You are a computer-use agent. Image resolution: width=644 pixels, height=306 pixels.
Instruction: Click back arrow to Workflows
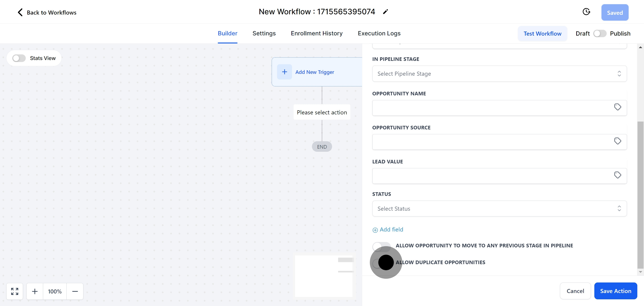20,12
